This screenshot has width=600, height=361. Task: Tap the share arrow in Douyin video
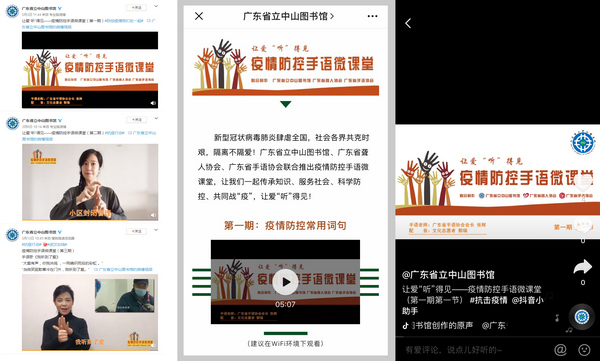[x=582, y=267]
